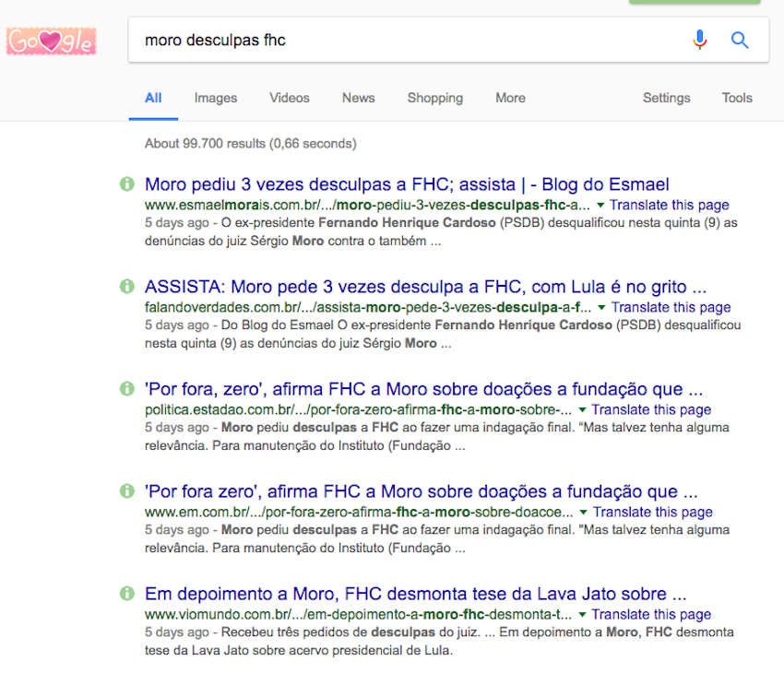Click Translate this page for viomundo result
The image size is (784, 673).
(651, 615)
